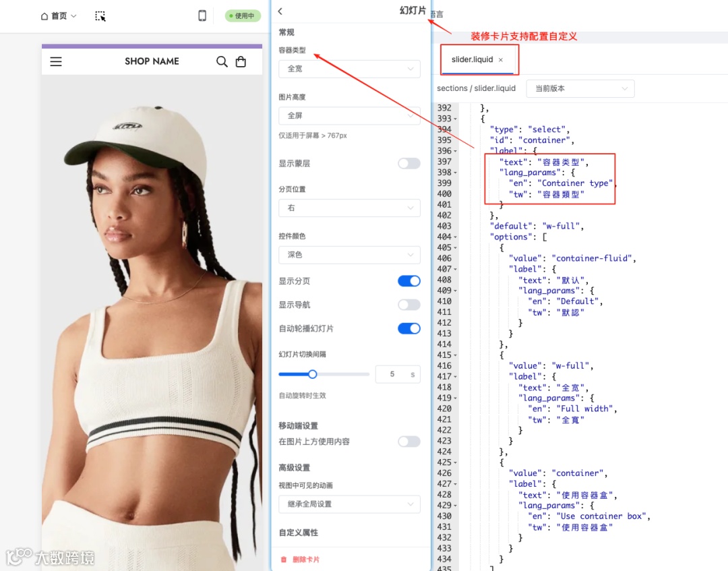Click line number 403 in gutter
This screenshot has height=571, width=728.
click(x=444, y=226)
